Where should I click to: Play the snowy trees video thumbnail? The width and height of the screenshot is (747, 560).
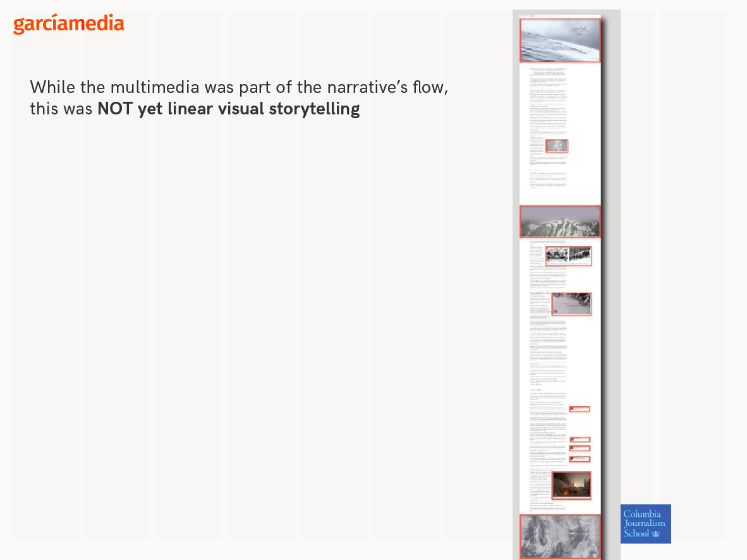(x=572, y=304)
